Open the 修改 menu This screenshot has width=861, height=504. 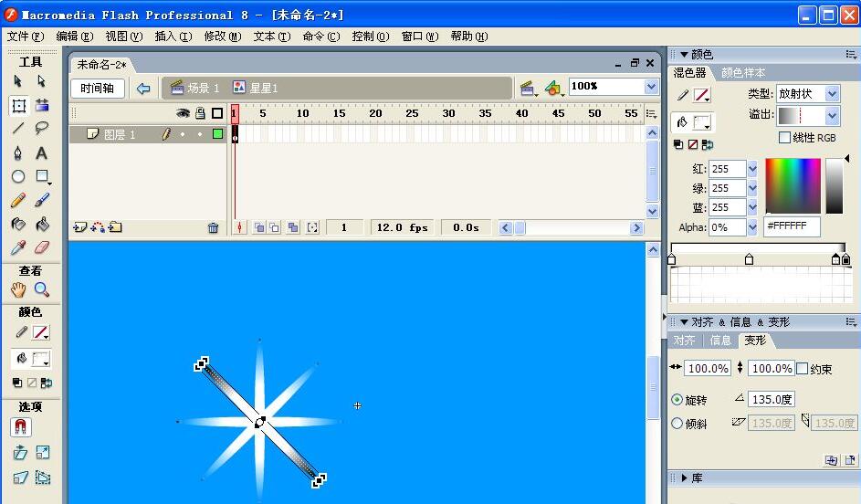[222, 37]
